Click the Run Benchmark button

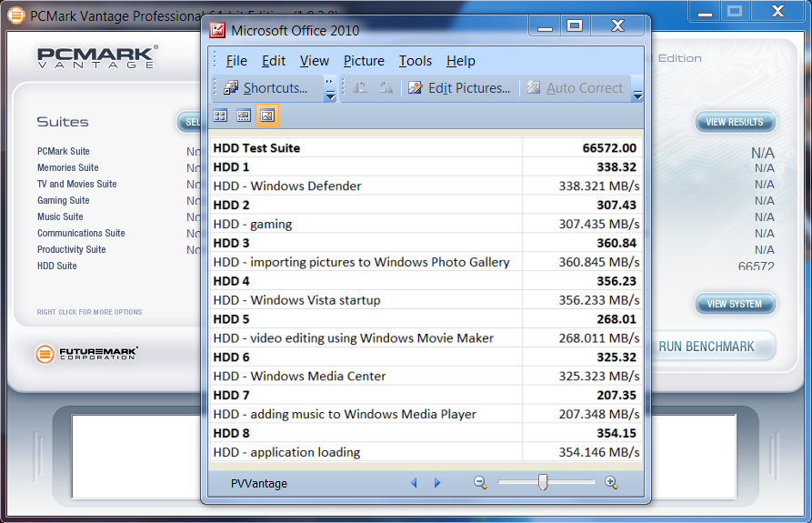coord(709,347)
